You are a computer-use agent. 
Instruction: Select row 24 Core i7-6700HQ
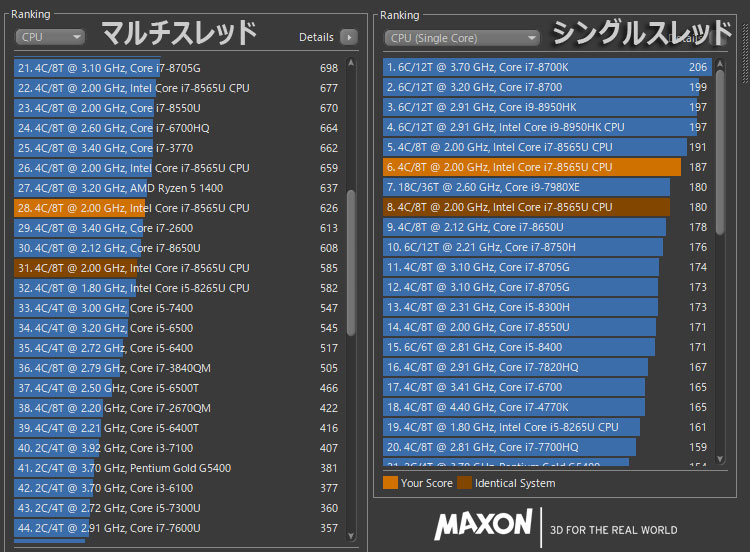point(178,128)
